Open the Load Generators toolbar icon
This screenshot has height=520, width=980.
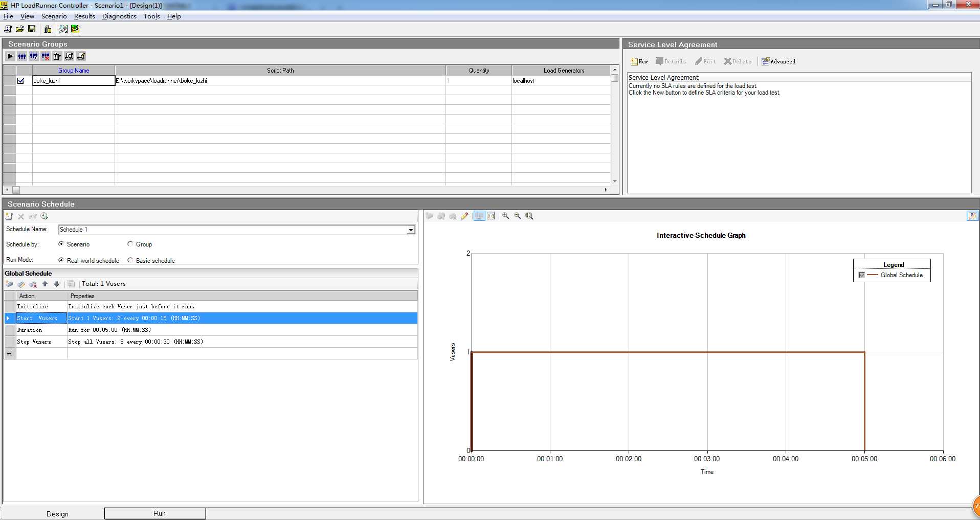coord(48,29)
